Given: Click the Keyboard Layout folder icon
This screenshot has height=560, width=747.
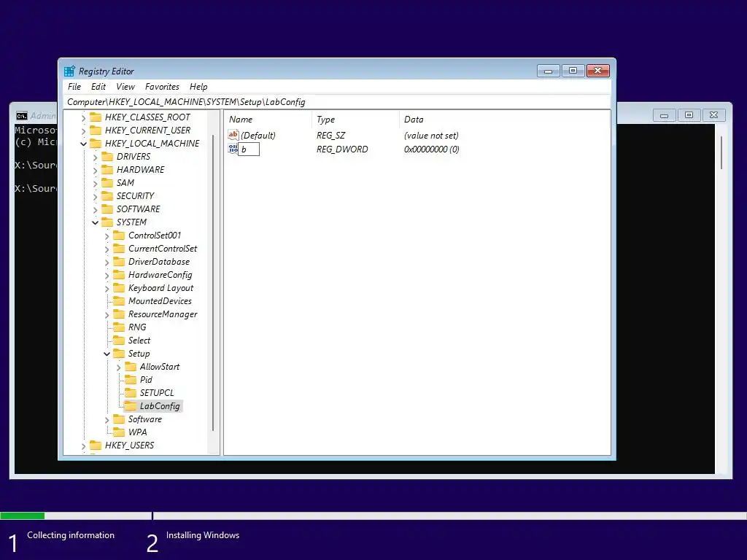Looking at the screenshot, I should pos(119,288).
